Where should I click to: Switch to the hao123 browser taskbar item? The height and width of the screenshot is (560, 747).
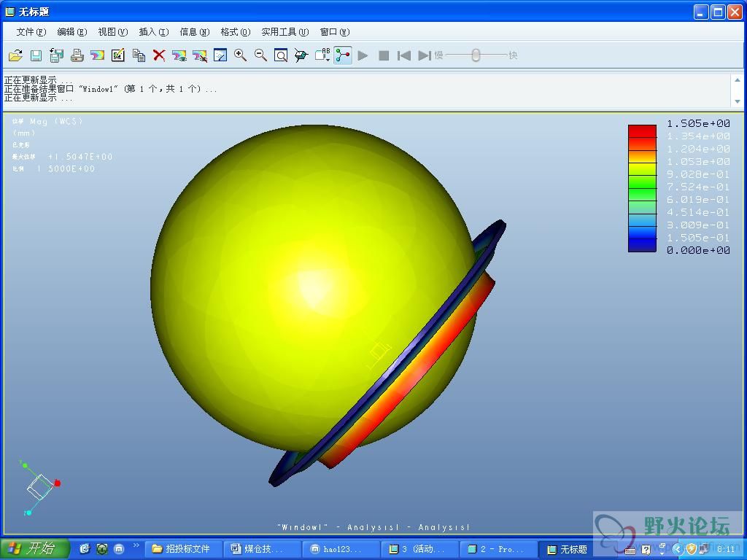[341, 549]
